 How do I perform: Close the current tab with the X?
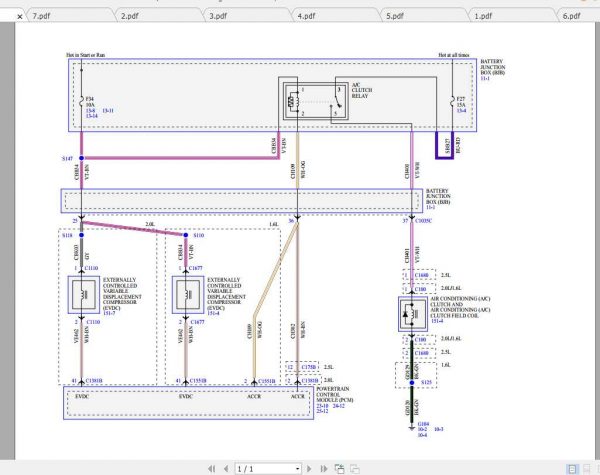[x=20, y=16]
